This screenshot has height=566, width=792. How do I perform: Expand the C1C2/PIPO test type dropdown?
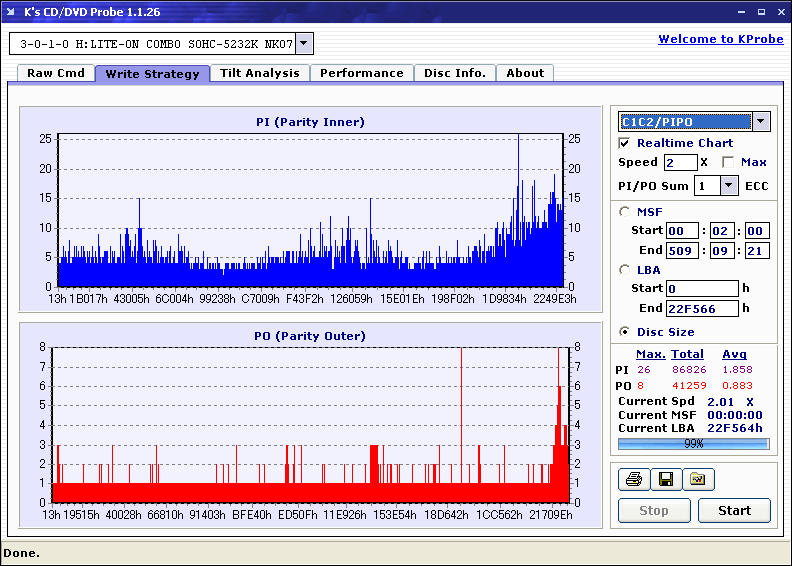click(x=761, y=121)
